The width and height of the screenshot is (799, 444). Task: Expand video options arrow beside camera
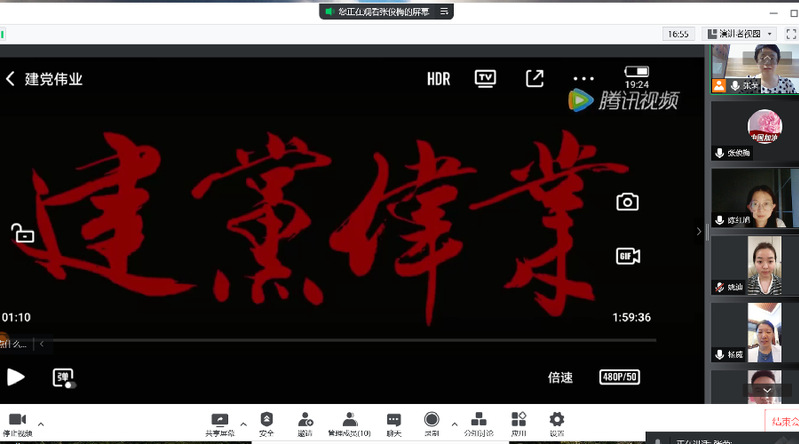tap(41, 424)
